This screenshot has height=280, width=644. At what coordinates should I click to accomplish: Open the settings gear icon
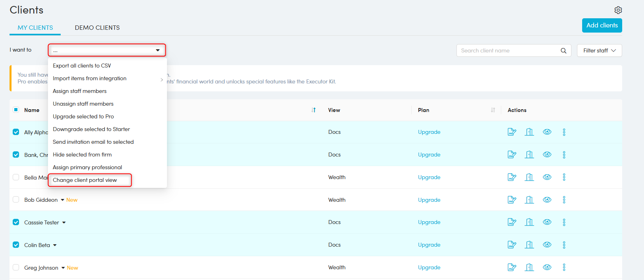pos(618,10)
